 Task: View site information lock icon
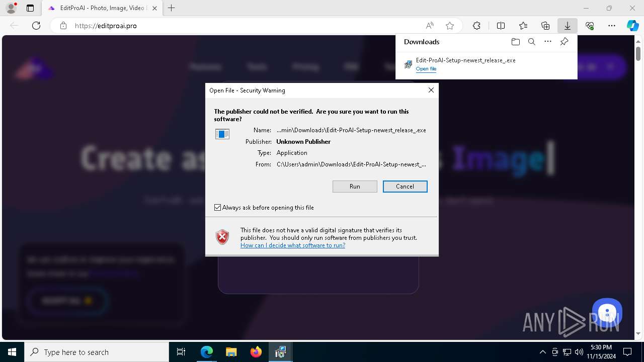63,26
